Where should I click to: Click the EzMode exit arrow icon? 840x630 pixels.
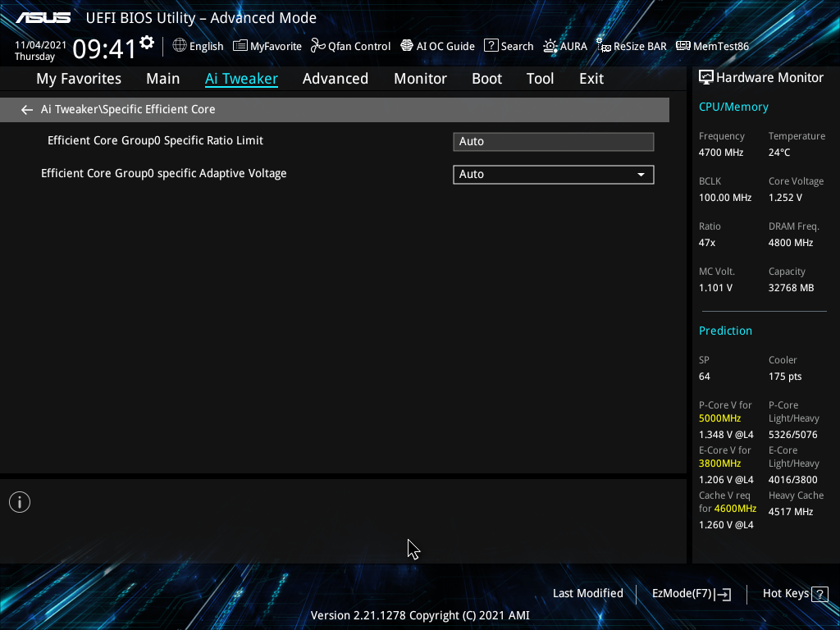(723, 594)
